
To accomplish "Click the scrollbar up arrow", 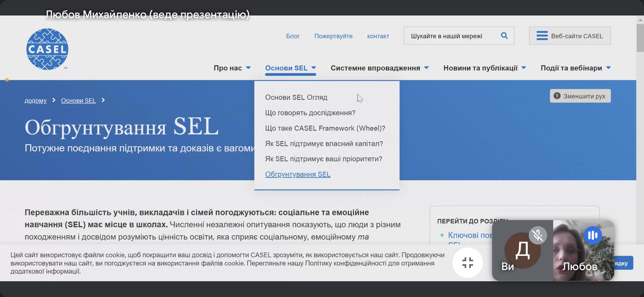I will click(x=640, y=20).
